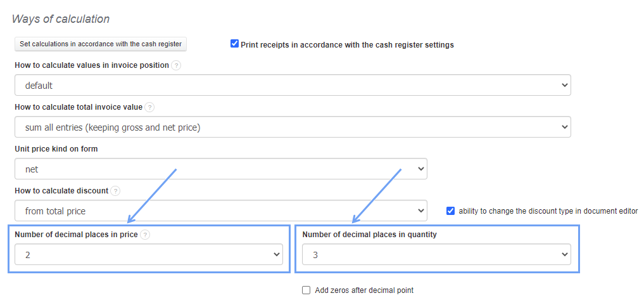Click help icon beside decimal places in price
The height and width of the screenshot is (305, 644).
(145, 235)
